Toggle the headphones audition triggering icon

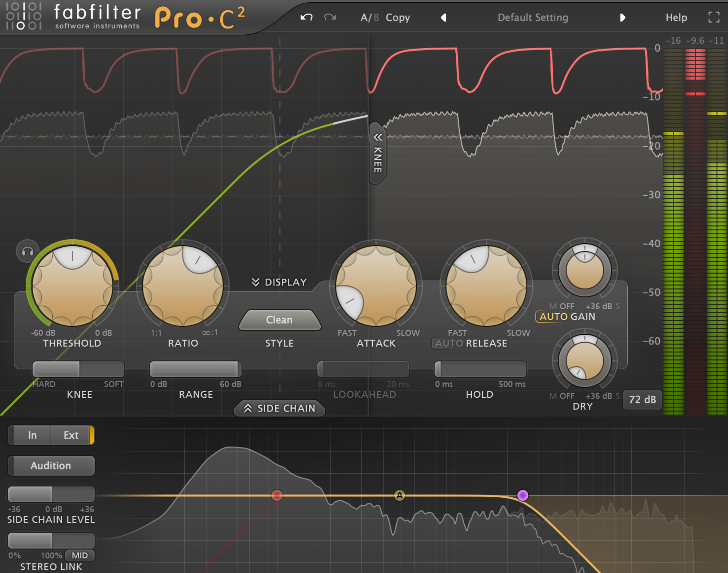(27, 251)
